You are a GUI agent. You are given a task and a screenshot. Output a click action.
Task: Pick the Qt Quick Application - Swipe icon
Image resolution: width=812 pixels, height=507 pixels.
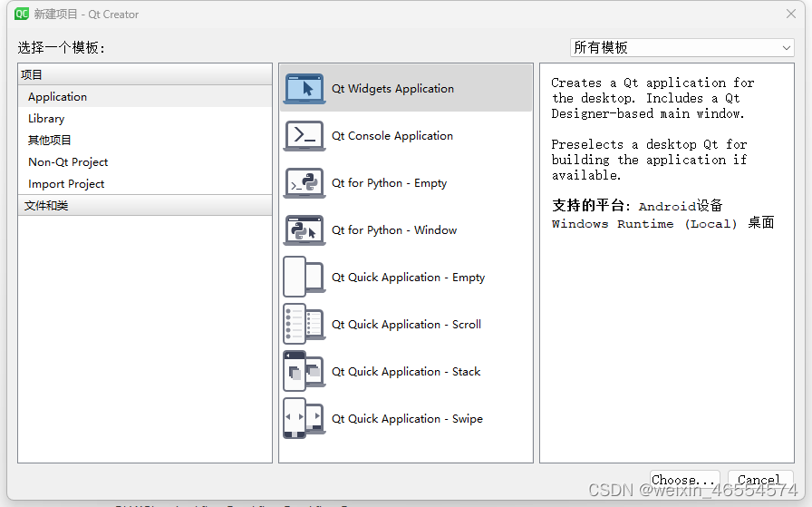point(304,418)
